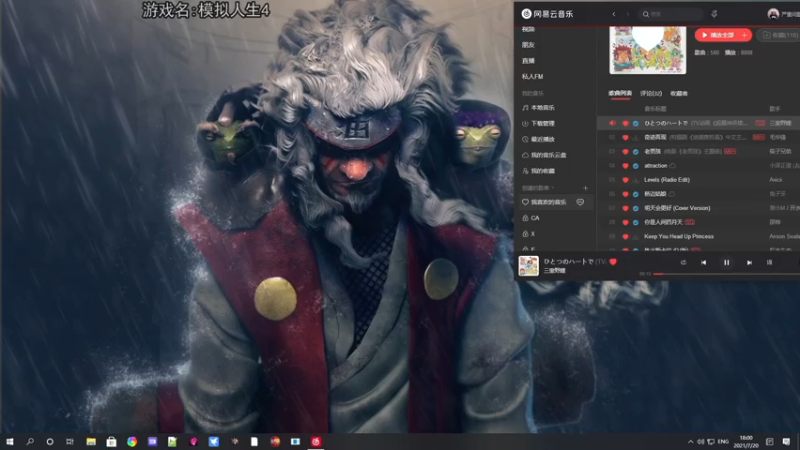Start heartbeat mode beside 我喜欢的音乐
The width and height of the screenshot is (800, 450).
[580, 202]
